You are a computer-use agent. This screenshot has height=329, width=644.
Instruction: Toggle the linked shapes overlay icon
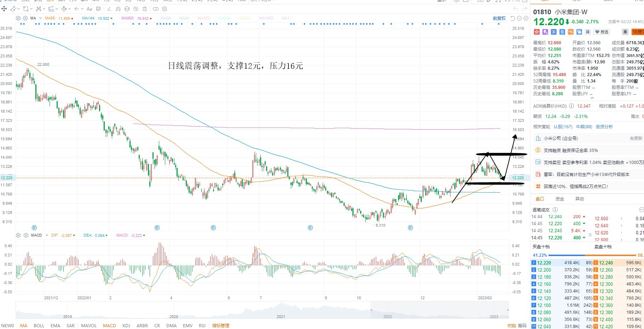pos(156,9)
